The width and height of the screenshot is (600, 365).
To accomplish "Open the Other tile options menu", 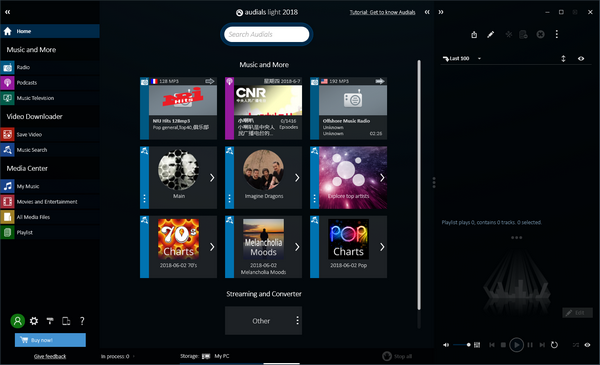I will click(297, 321).
